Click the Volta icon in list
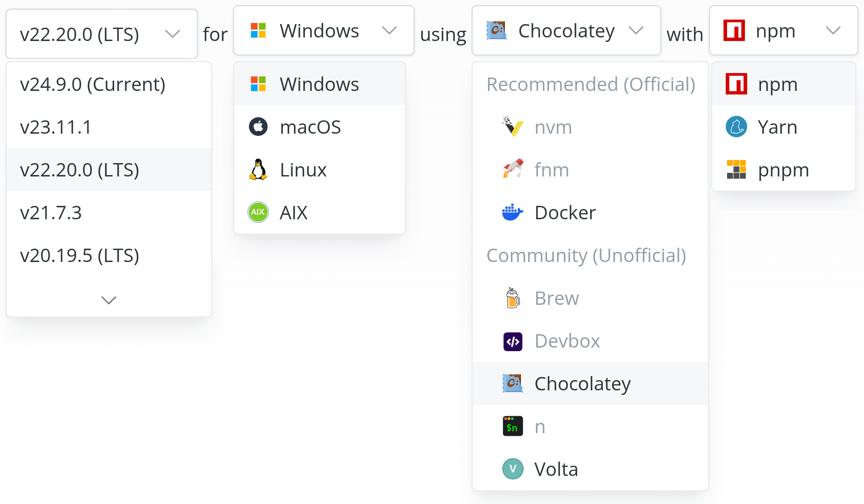The image size is (864, 504). [x=513, y=469]
